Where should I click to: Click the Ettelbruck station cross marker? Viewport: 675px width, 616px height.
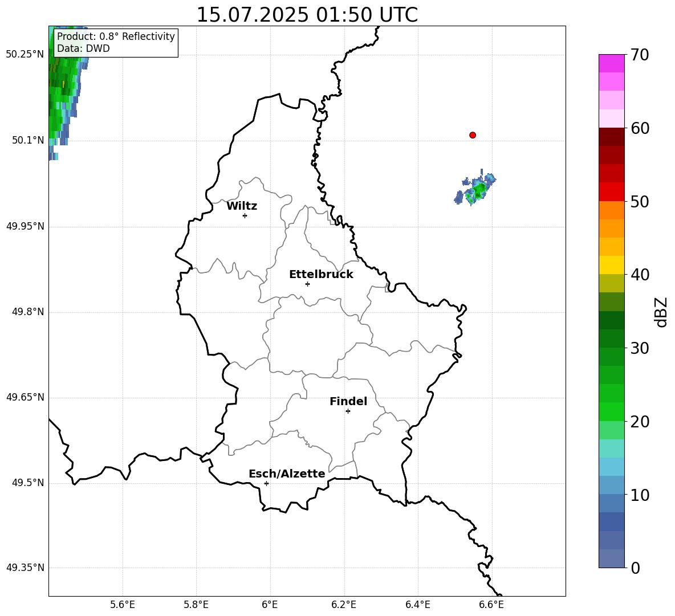point(307,284)
